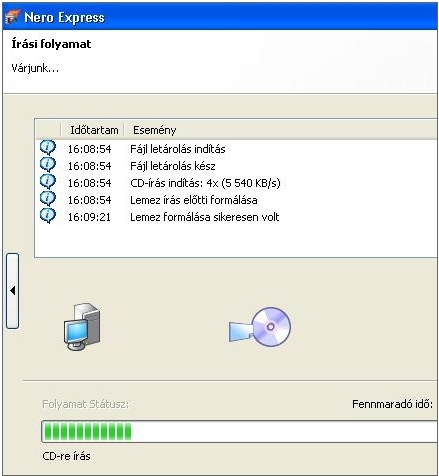The width and height of the screenshot is (439, 476).
Task: Click info icon beside Fájl letárolás kész
Action: [x=48, y=164]
